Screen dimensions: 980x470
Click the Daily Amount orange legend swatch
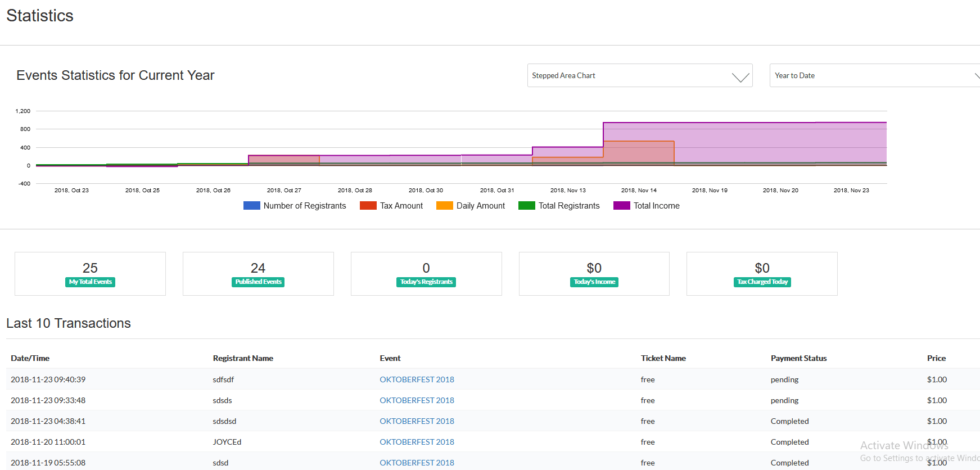(x=445, y=206)
